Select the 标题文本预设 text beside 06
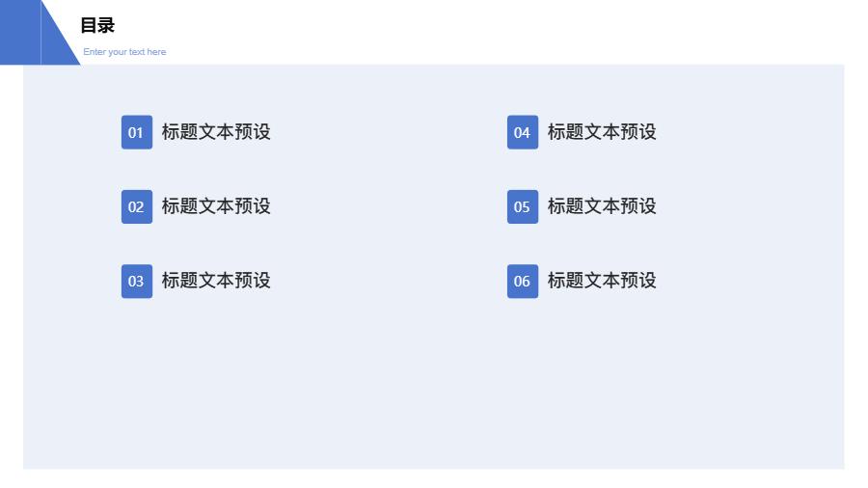This screenshot has height=488, width=868. click(x=602, y=281)
